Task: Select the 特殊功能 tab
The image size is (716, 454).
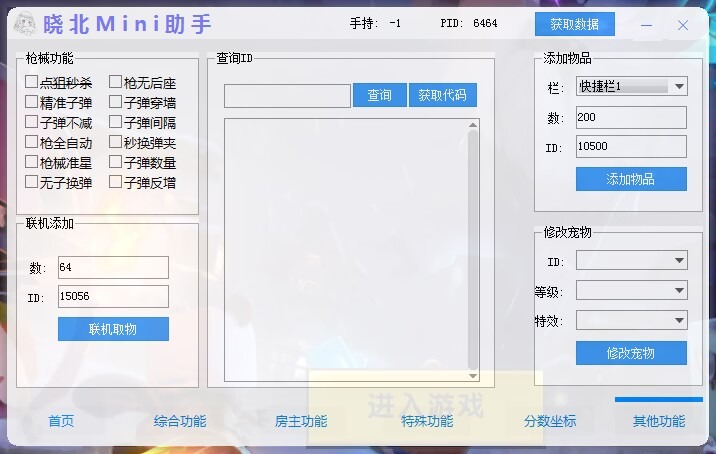Action: [427, 421]
